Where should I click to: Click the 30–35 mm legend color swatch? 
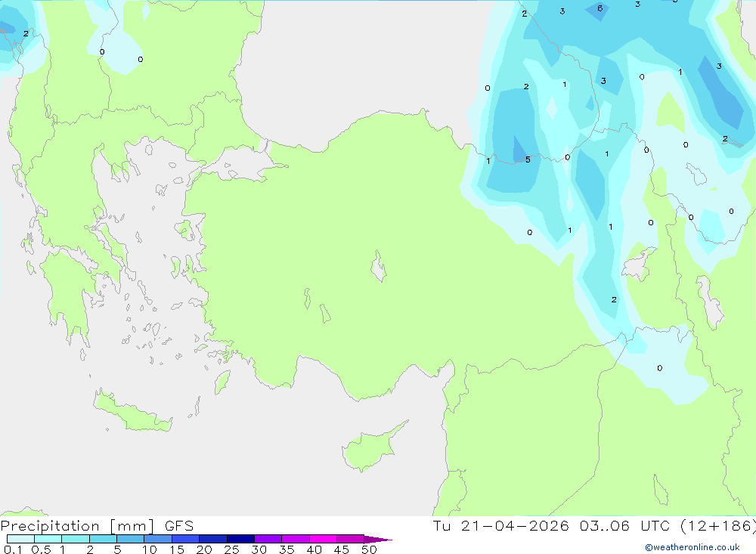[x=268, y=539]
